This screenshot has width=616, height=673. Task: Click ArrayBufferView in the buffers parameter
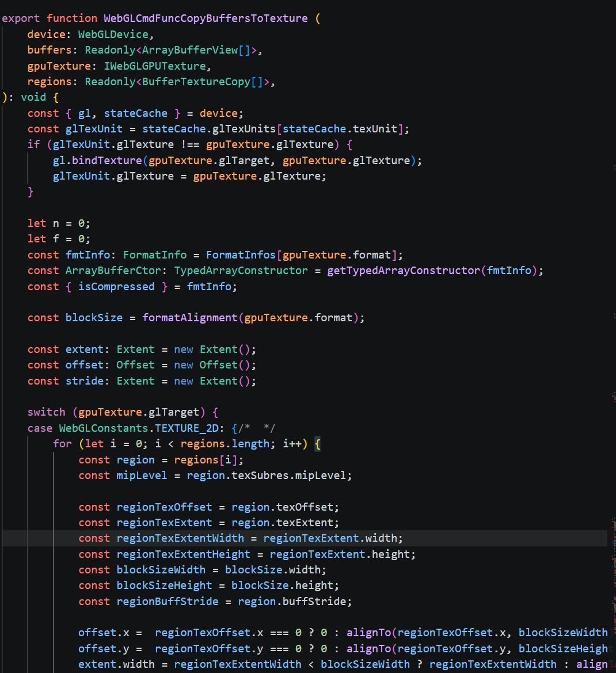tap(190, 50)
